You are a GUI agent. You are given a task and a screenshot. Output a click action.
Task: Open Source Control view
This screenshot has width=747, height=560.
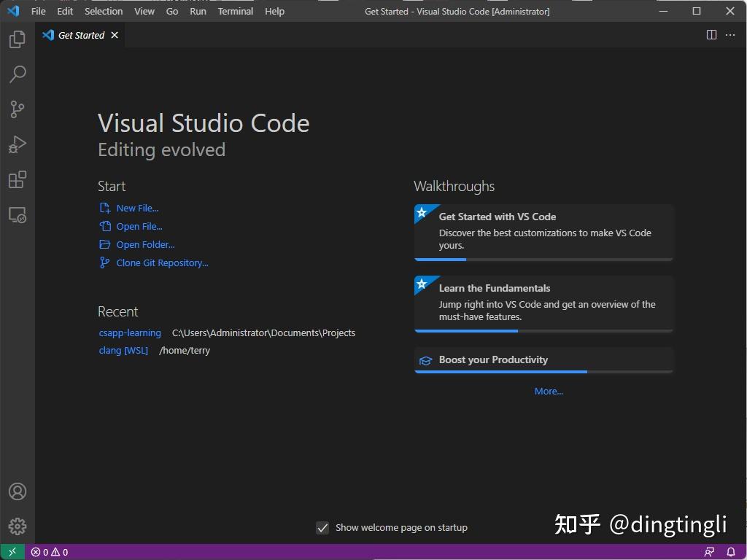[x=17, y=109]
